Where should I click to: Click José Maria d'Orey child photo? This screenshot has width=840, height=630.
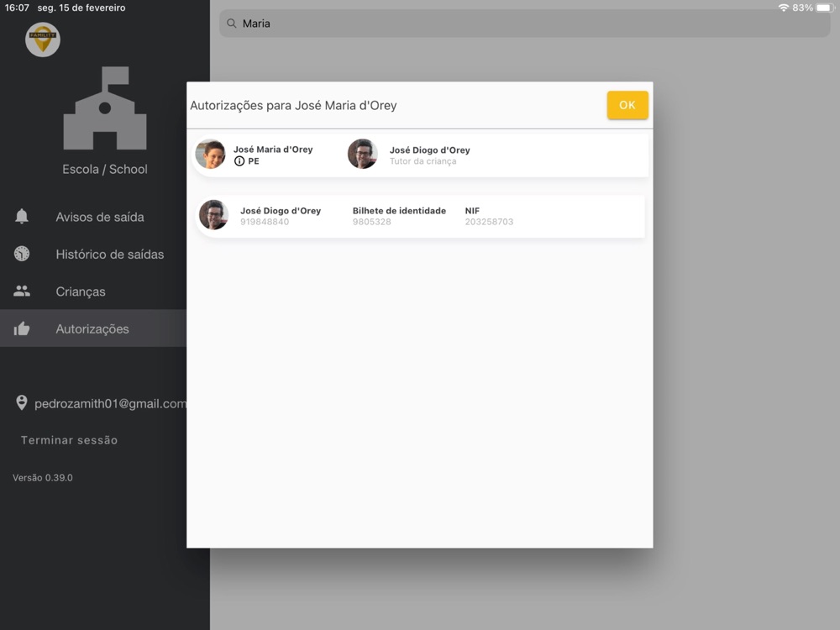pyautogui.click(x=211, y=155)
